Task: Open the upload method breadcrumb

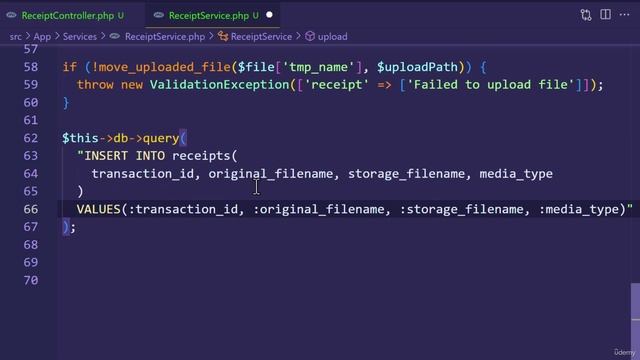Action: [x=333, y=37]
